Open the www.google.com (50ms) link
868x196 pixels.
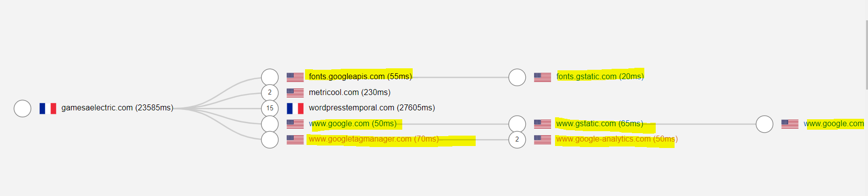click(x=353, y=123)
